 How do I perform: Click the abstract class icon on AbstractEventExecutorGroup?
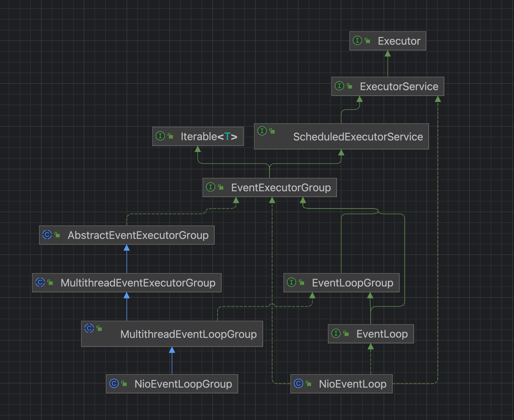pos(47,235)
